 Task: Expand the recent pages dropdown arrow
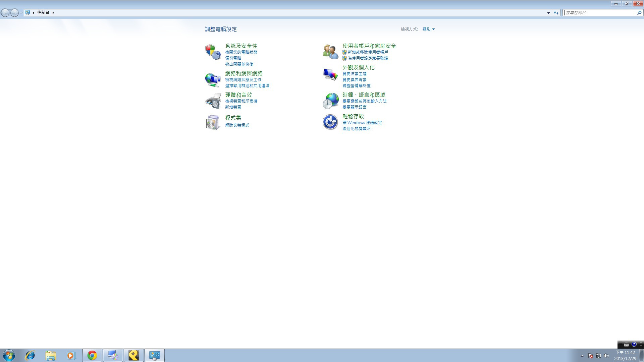tap(21, 13)
